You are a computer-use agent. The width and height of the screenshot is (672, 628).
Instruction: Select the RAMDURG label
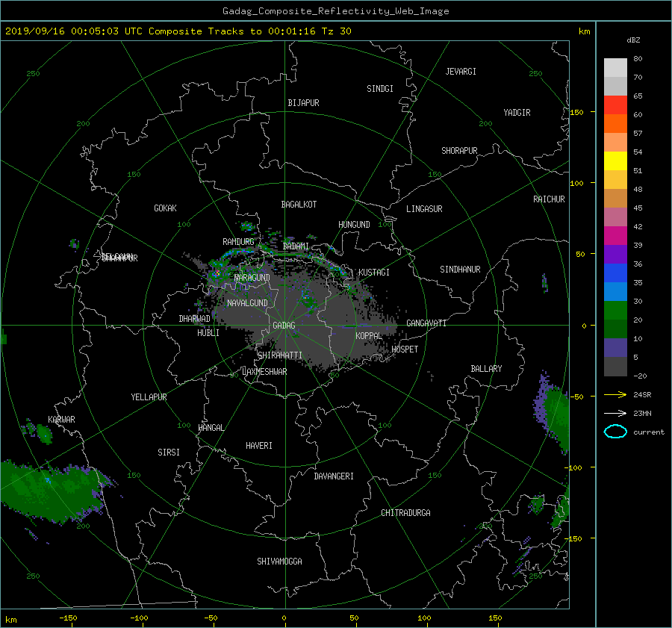tap(238, 242)
